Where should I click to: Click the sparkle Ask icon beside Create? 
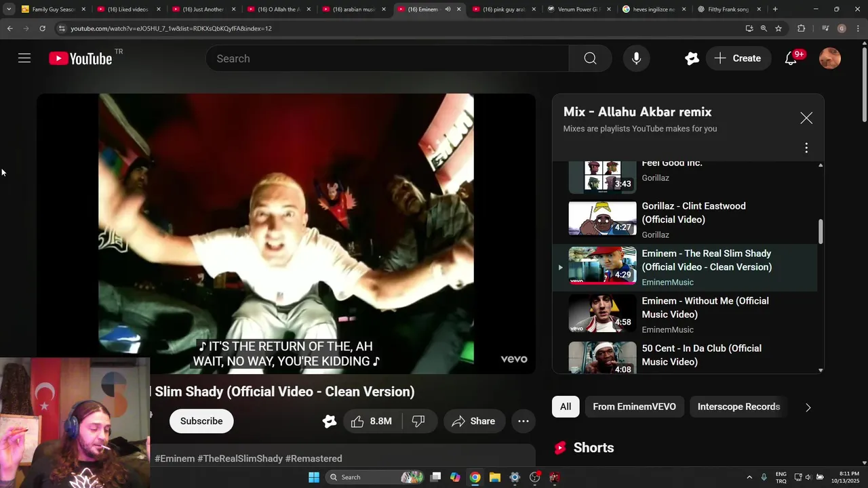click(x=692, y=58)
